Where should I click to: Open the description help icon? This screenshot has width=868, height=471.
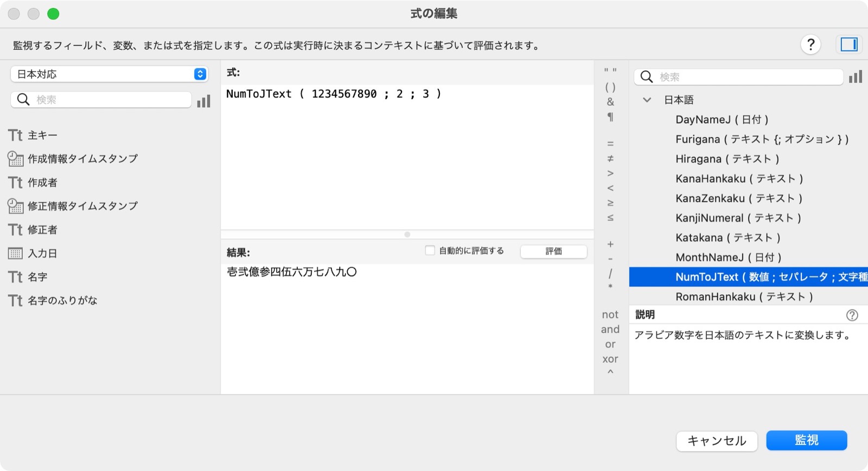[852, 315]
